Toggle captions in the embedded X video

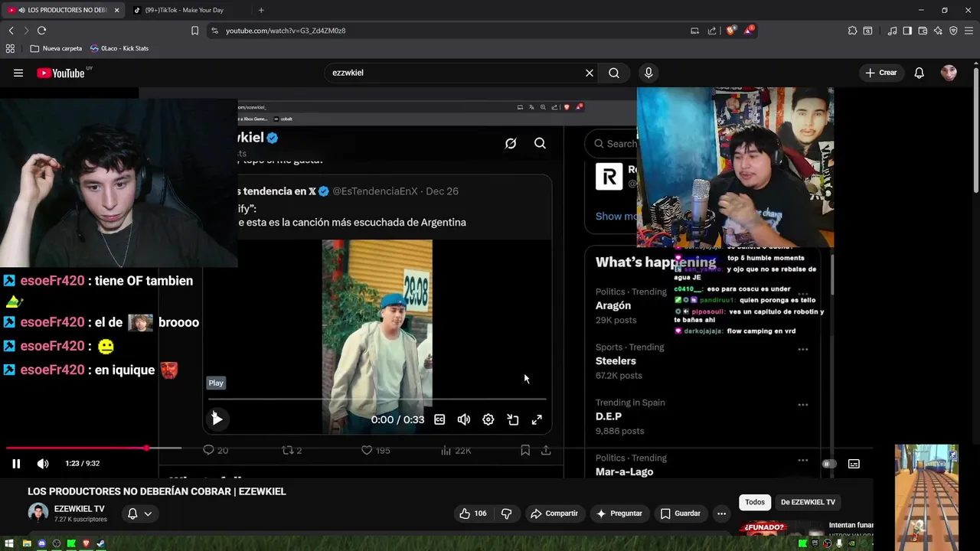point(439,419)
